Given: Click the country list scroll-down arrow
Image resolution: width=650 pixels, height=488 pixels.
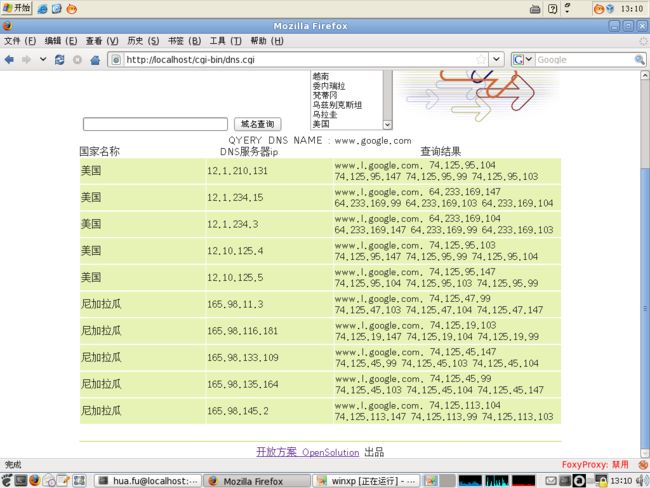Looking at the screenshot, I should click(x=387, y=125).
